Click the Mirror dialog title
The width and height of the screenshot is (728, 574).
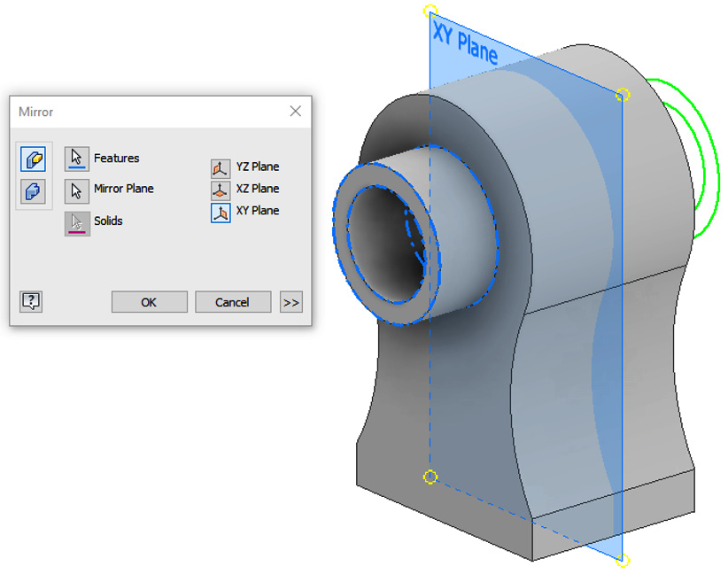pyautogui.click(x=35, y=112)
